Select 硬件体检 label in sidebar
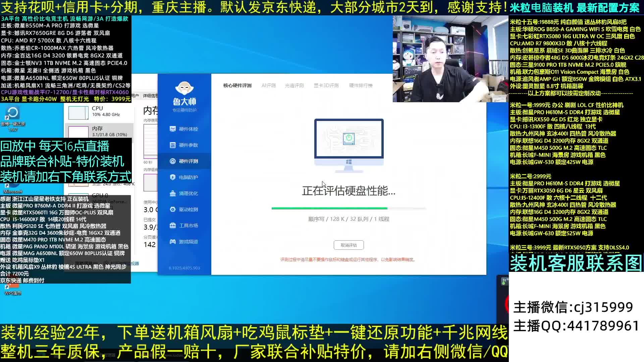The height and width of the screenshot is (362, 644). (x=188, y=129)
